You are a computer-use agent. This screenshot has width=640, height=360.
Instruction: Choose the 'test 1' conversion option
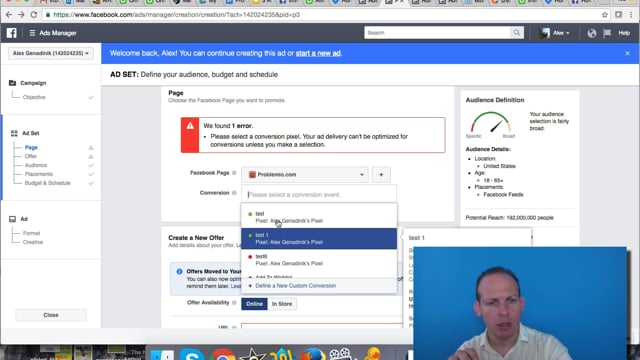[319, 238]
